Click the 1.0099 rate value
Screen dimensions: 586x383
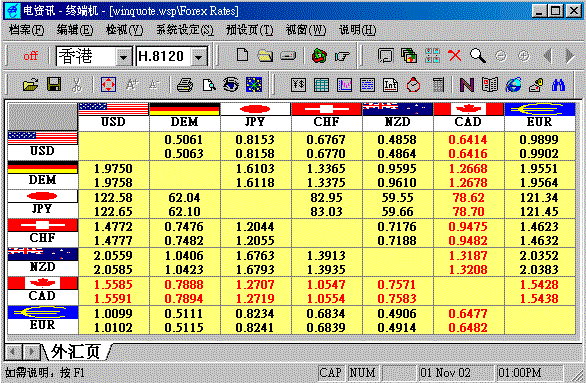(x=113, y=314)
